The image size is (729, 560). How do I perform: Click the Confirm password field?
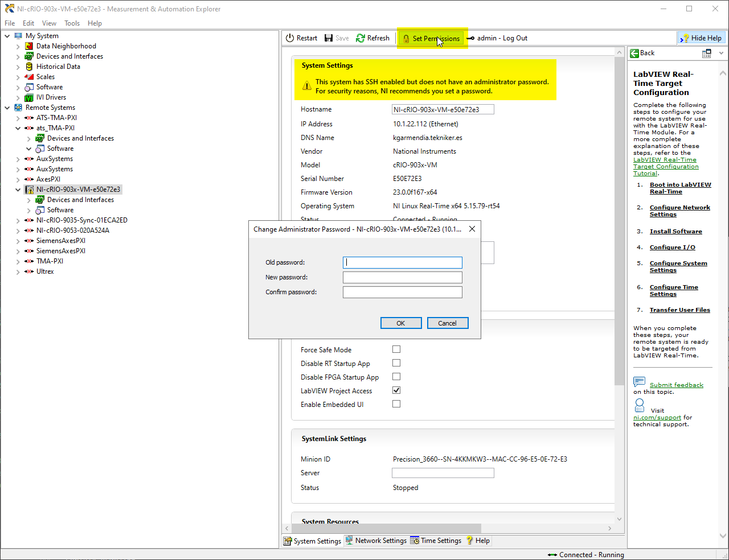[403, 292]
